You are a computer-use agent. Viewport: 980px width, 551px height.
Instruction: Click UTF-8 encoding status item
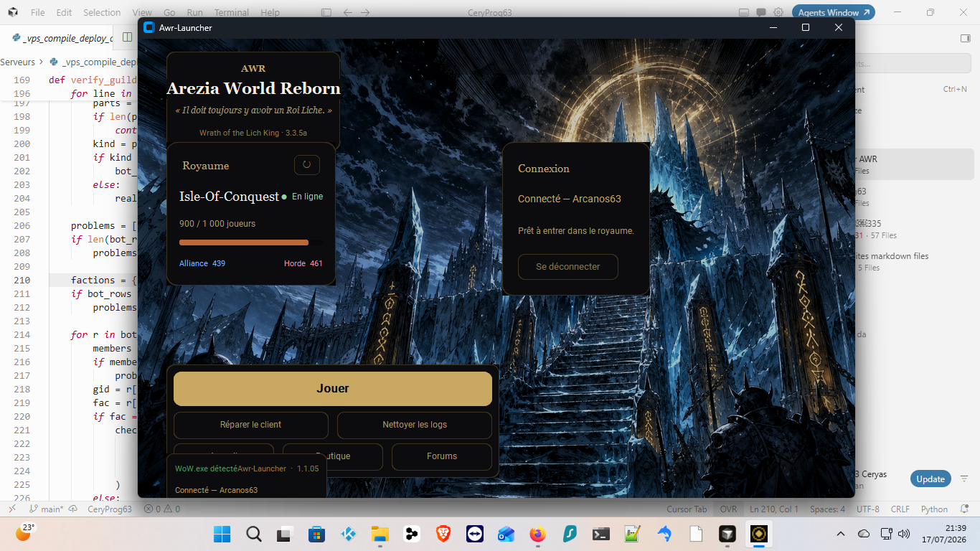[867, 509]
